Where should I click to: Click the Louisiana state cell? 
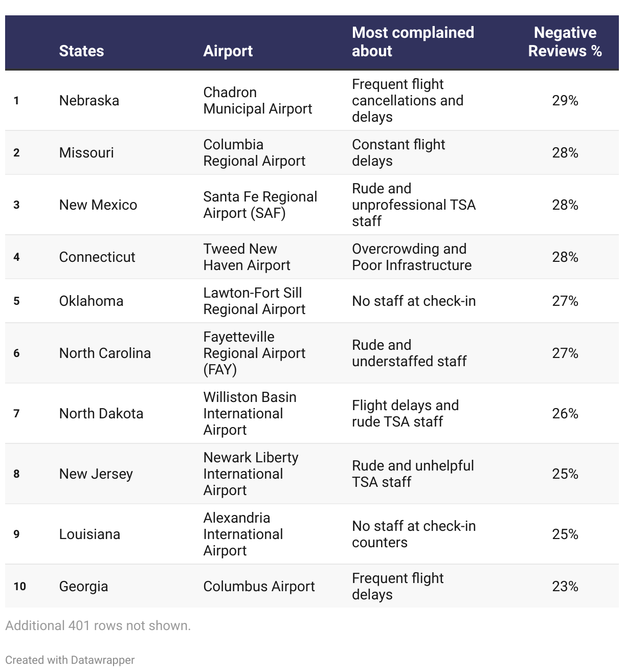(x=90, y=534)
